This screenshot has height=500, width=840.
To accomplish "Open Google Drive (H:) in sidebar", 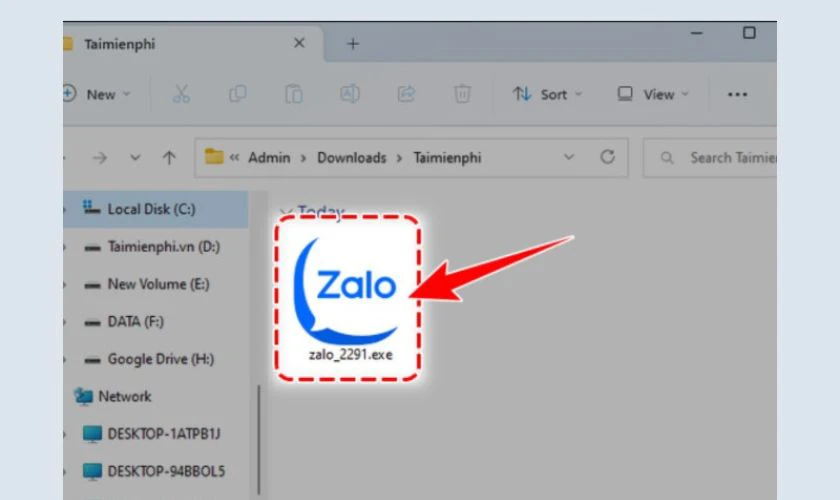I will [x=160, y=359].
